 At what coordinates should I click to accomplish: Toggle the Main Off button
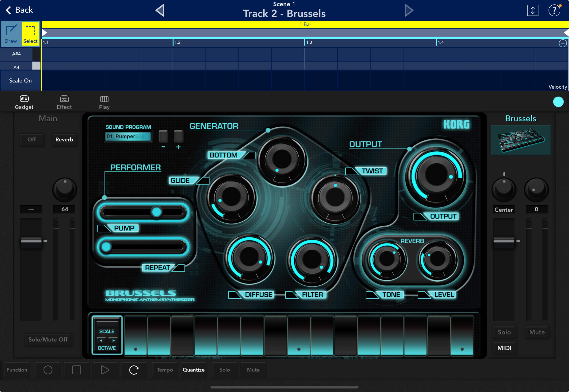pyautogui.click(x=32, y=140)
